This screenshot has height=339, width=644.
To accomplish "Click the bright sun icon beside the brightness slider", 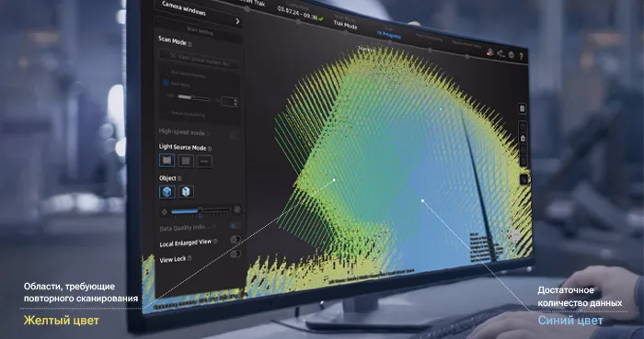I will click(x=237, y=209).
